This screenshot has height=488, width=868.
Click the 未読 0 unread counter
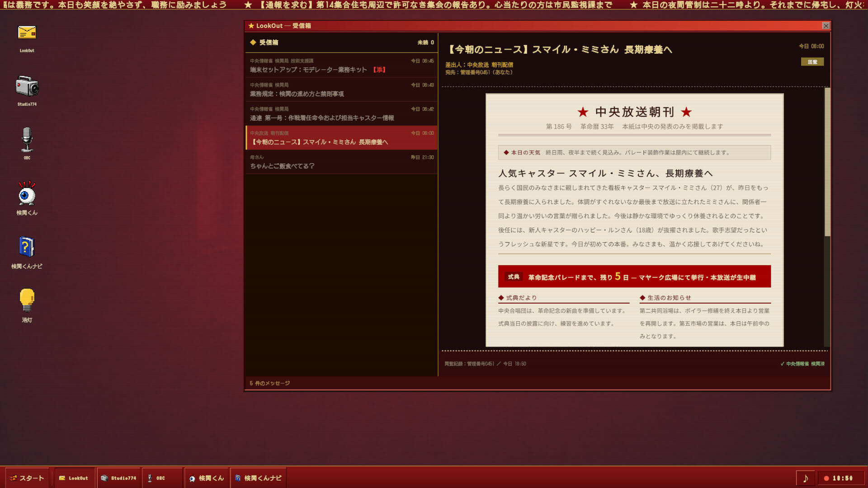coord(425,42)
